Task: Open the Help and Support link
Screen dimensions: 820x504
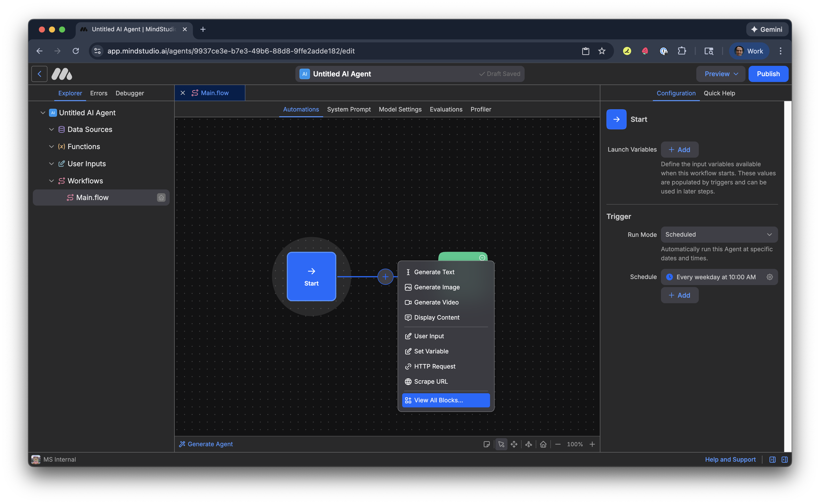Action: [730, 459]
